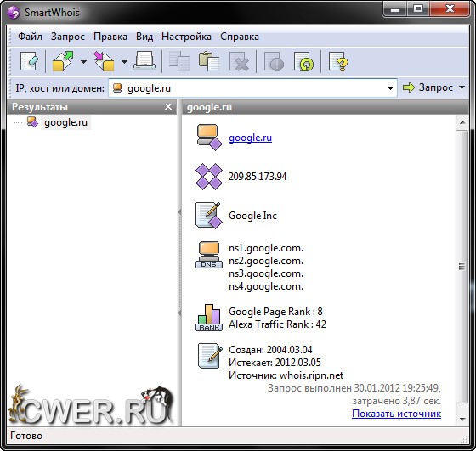Select the ns3.google.com. nameserver line

point(266,273)
